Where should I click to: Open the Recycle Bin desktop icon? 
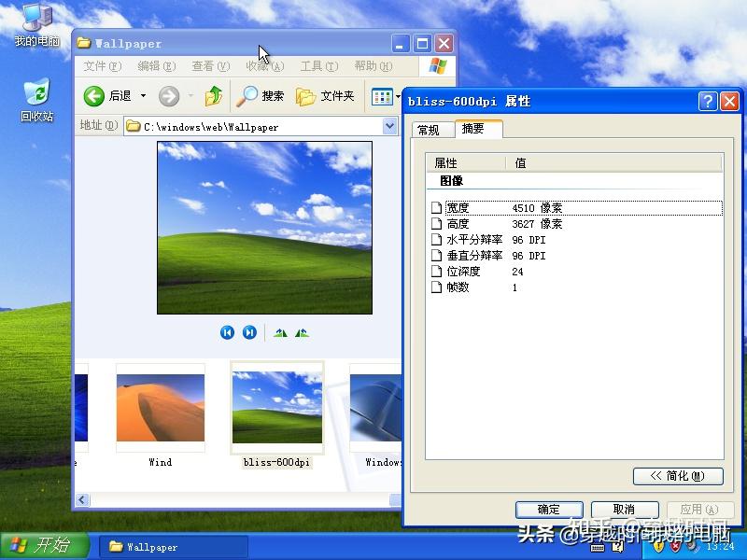click(x=36, y=100)
